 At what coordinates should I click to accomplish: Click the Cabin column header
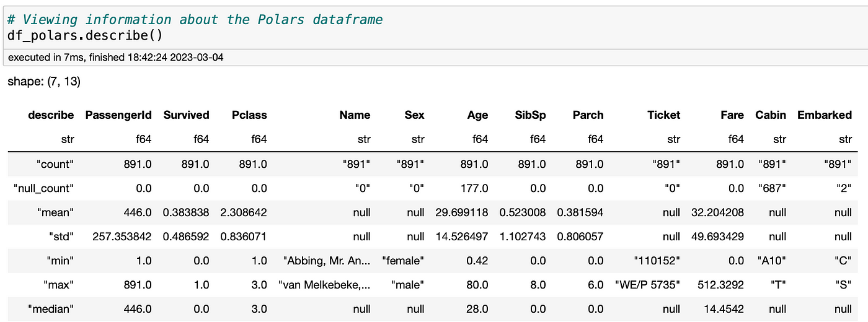[x=771, y=115]
